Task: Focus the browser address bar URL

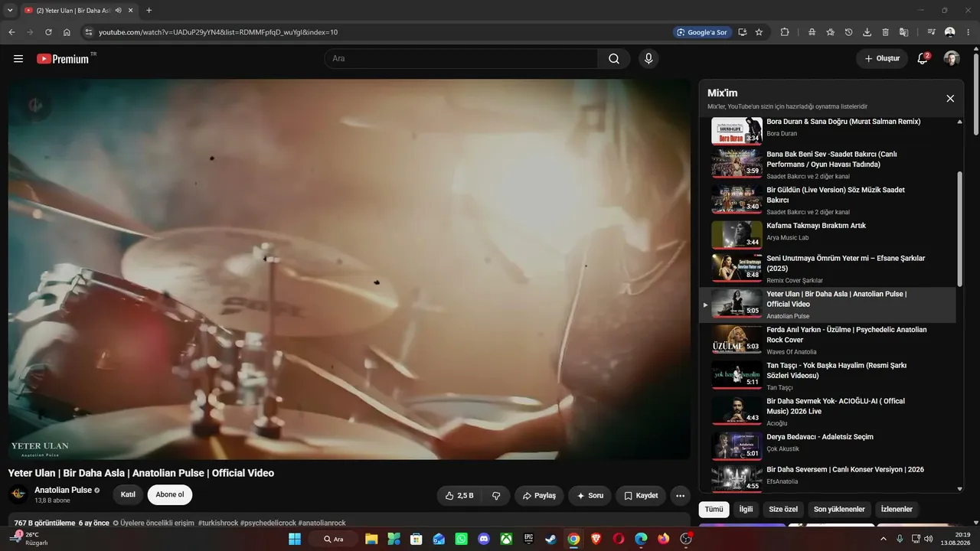Action: tap(218, 32)
